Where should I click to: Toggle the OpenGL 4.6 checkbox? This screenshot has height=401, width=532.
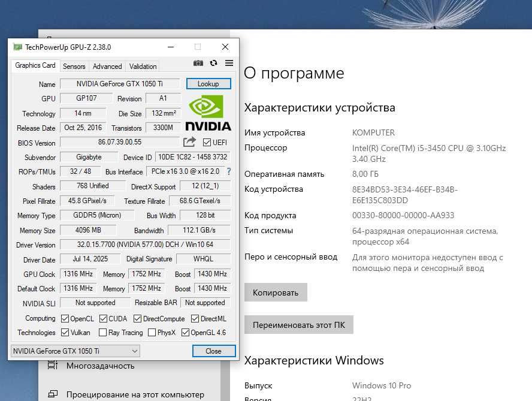(185, 333)
